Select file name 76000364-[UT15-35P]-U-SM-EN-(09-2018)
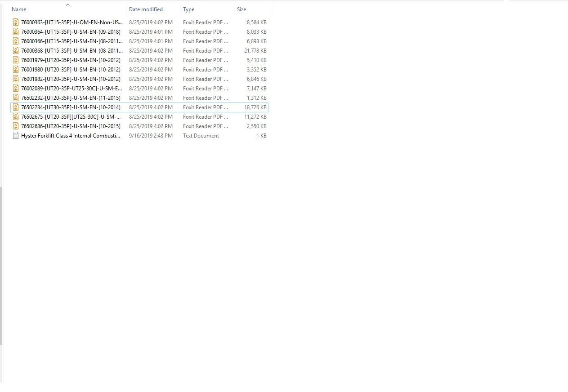Screen dimensions: 568x392 pyautogui.click(x=71, y=31)
